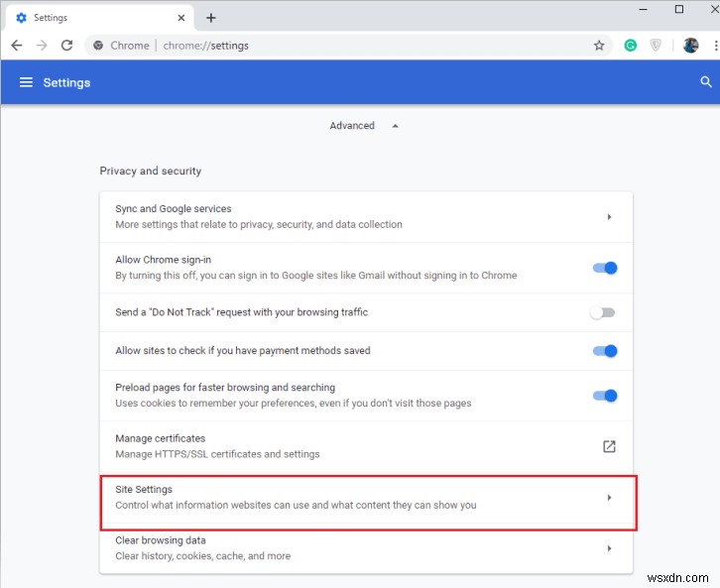720x588 pixels.
Task: Click 'Preload pages for faster browsing' text
Action: [225, 388]
